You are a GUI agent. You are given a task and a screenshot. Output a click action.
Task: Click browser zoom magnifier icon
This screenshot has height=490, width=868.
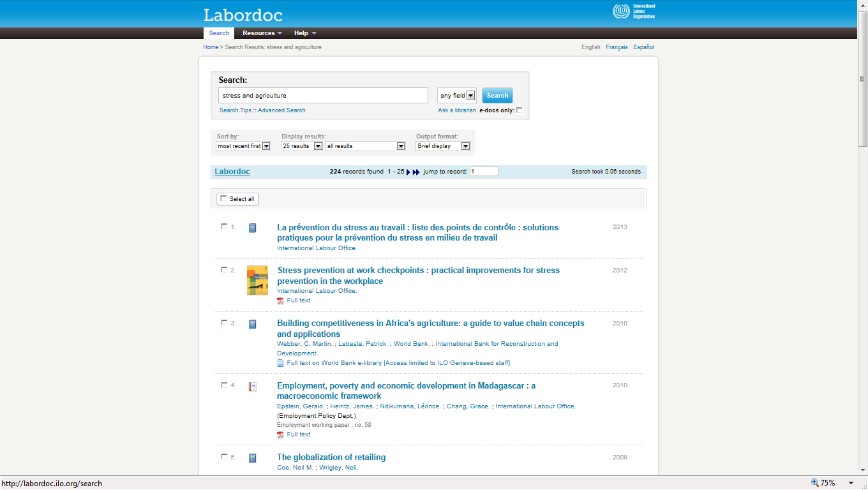(x=814, y=483)
